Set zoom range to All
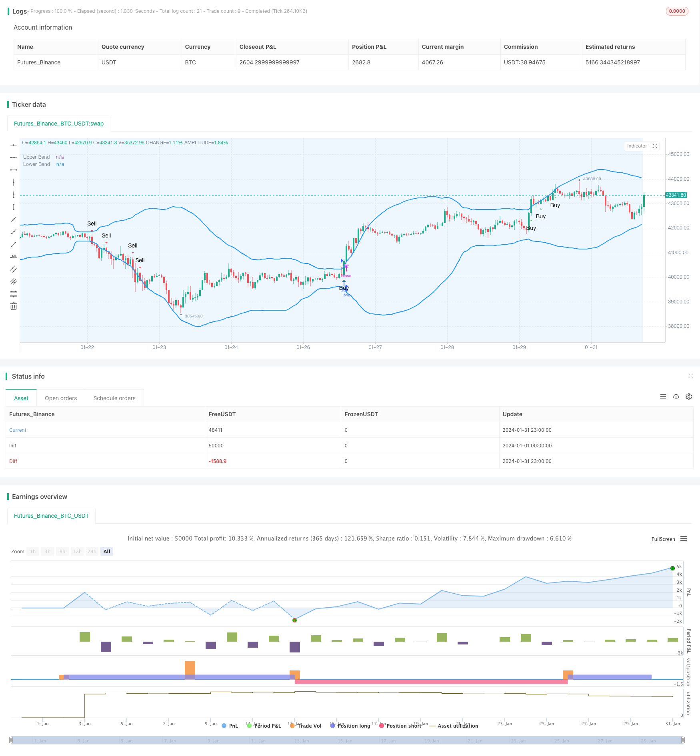Screen dimensions: 700x756 [x=107, y=551]
